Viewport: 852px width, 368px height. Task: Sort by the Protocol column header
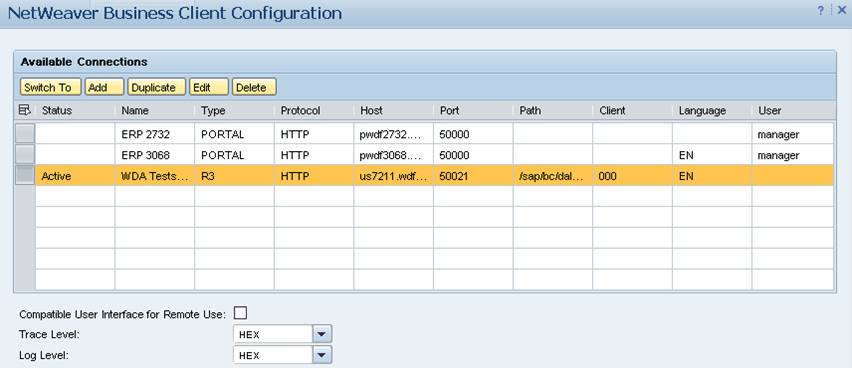(x=314, y=111)
